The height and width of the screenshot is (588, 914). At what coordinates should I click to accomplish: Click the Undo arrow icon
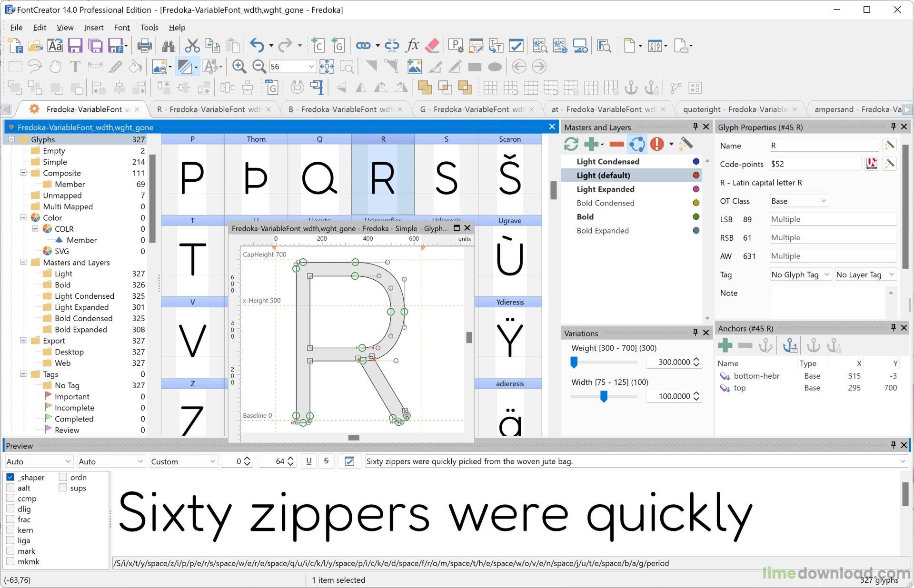tap(257, 46)
